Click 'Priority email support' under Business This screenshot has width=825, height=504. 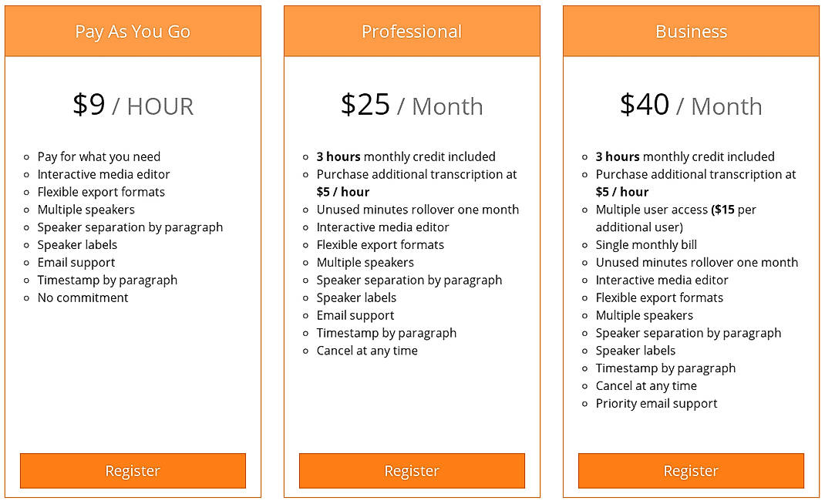click(655, 403)
